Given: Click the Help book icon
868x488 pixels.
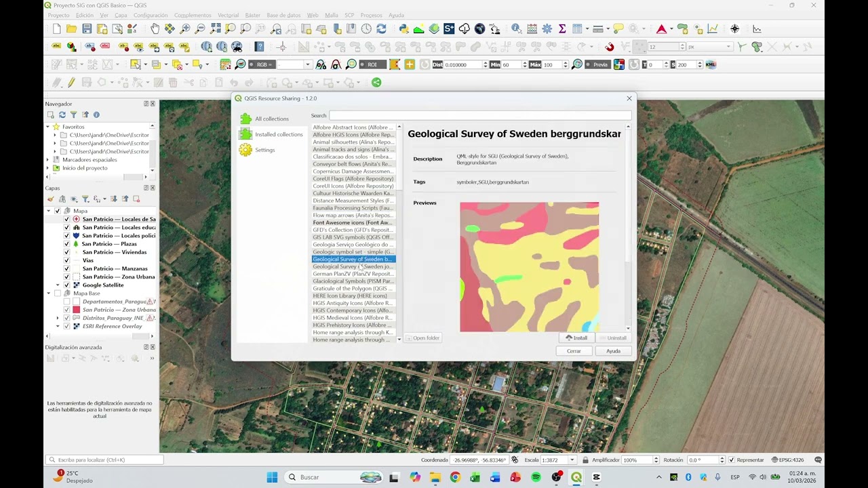Looking at the screenshot, I should 259,47.
